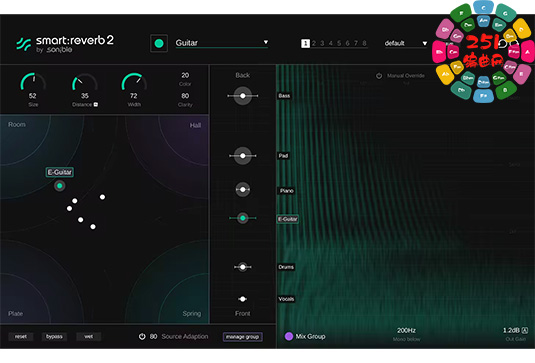Toggle the auto gain A icon
535x363 pixels.
point(525,330)
